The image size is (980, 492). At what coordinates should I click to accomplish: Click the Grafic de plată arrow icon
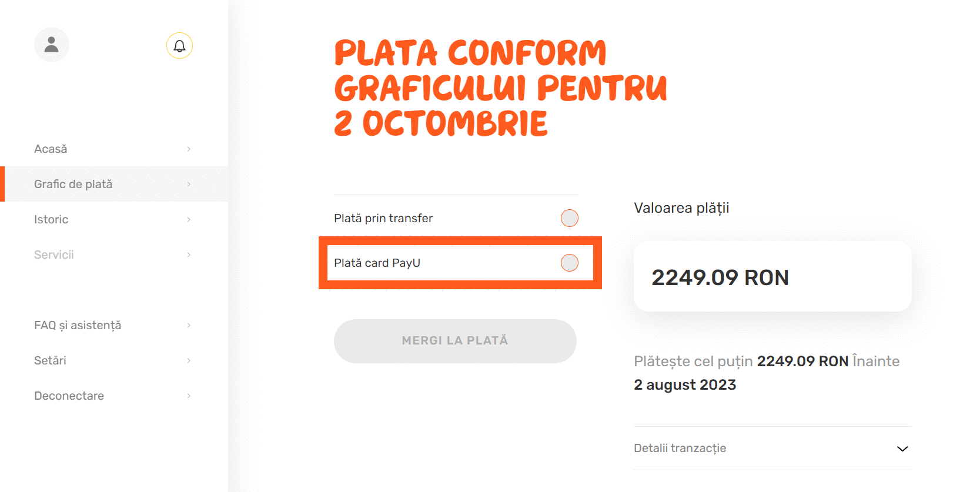(x=189, y=183)
